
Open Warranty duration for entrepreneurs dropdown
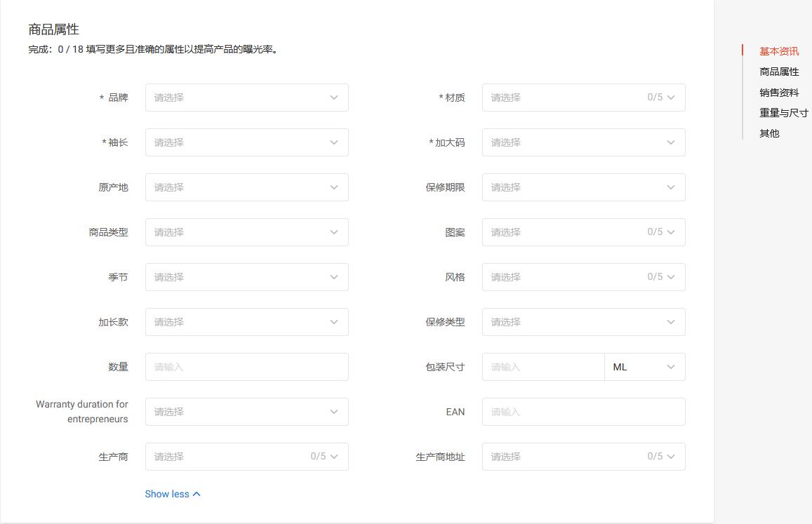[246, 412]
